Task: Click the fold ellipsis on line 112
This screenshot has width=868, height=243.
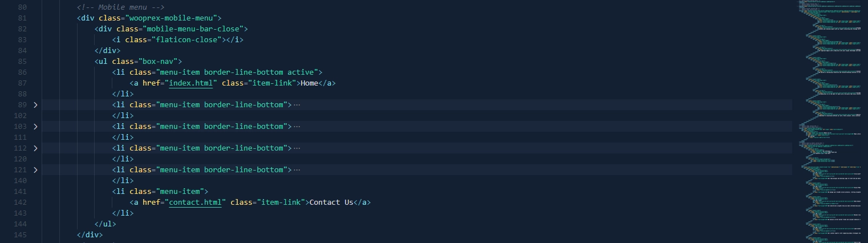Action: pos(296,148)
